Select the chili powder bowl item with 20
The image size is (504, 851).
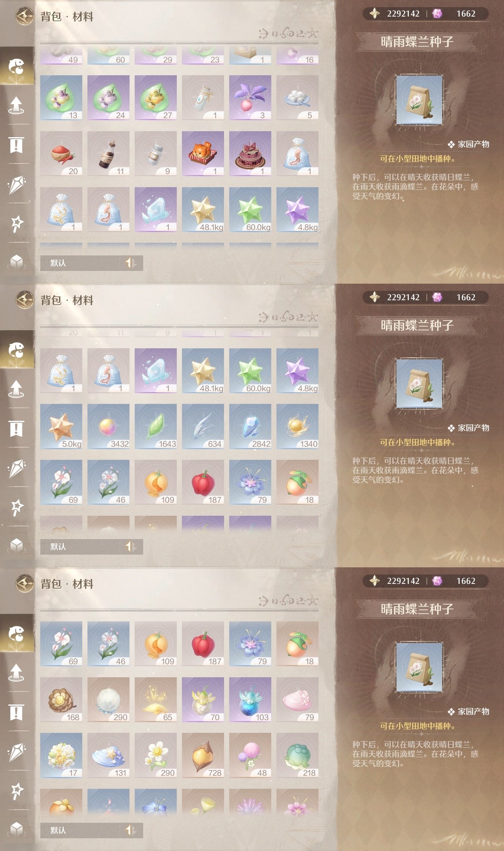(x=61, y=154)
